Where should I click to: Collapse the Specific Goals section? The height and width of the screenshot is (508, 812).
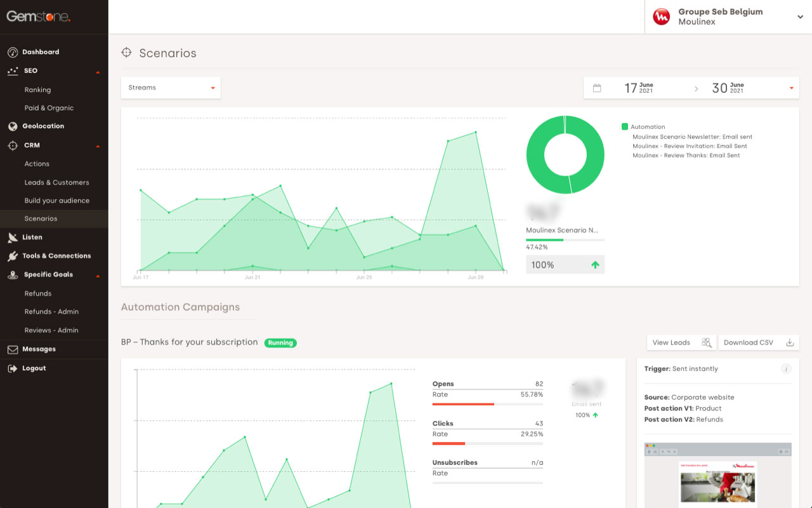coord(98,276)
